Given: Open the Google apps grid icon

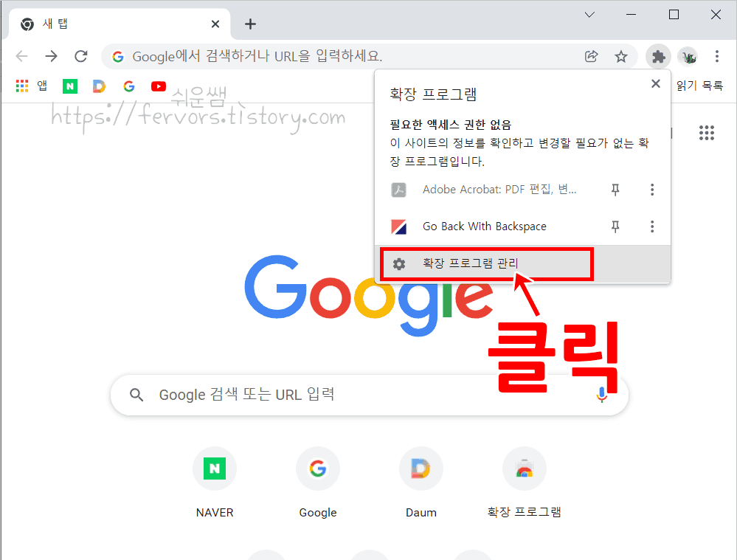Looking at the screenshot, I should click(x=707, y=133).
